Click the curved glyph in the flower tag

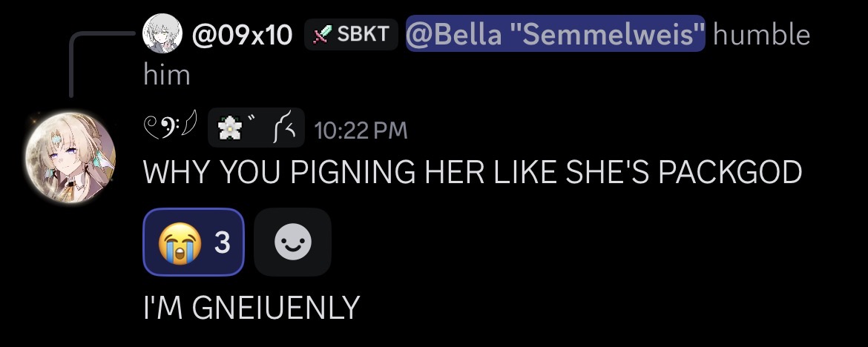coord(286,130)
